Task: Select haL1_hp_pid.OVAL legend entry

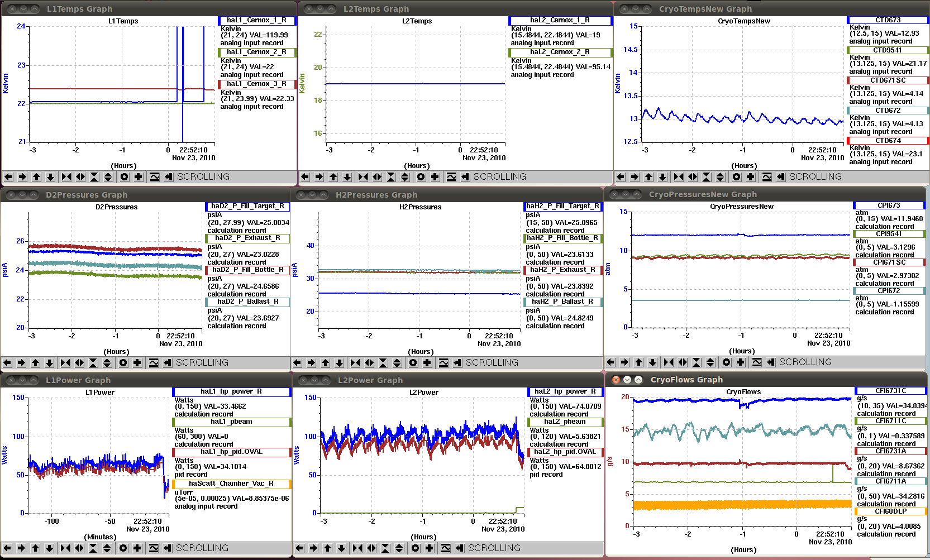Action: pos(231,452)
